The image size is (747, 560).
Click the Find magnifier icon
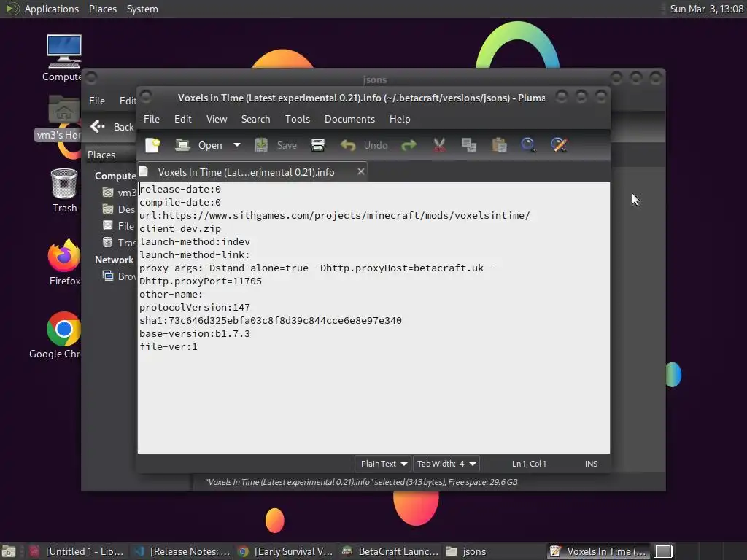pyautogui.click(x=528, y=145)
